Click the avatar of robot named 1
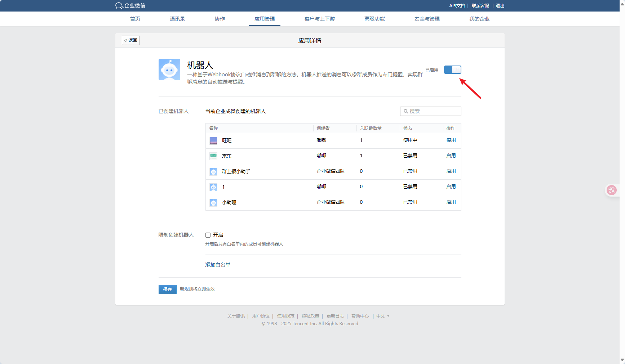 click(x=213, y=187)
